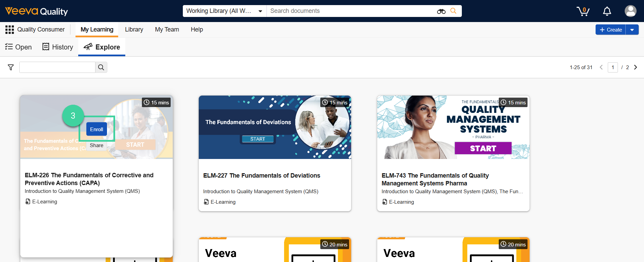Click the Explore filter text box
Image resolution: width=644 pixels, height=262 pixels.
coord(57,67)
